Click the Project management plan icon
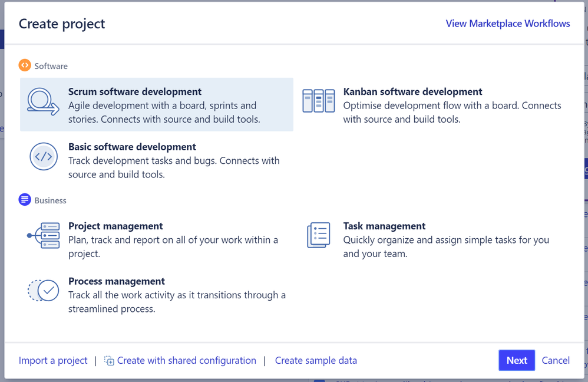This screenshot has height=382, width=588. pos(45,236)
